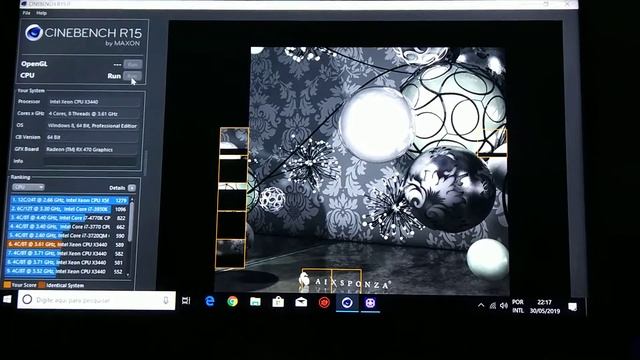
Task: Select highlighted ranking row 6 scoring 589
Action: pos(66,244)
